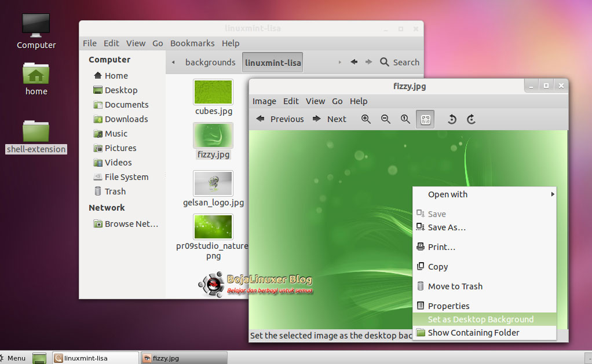Rotate image counterclockwise
Viewport: 592px width, 364px height.
point(452,119)
